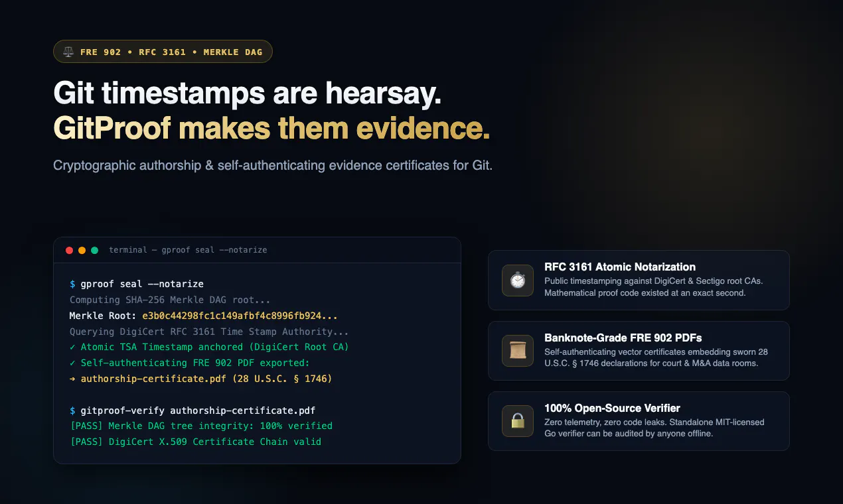Click the "[PASS] Merkle DAG tree integrity" line
Screen dimensions: 843x504
(x=201, y=426)
